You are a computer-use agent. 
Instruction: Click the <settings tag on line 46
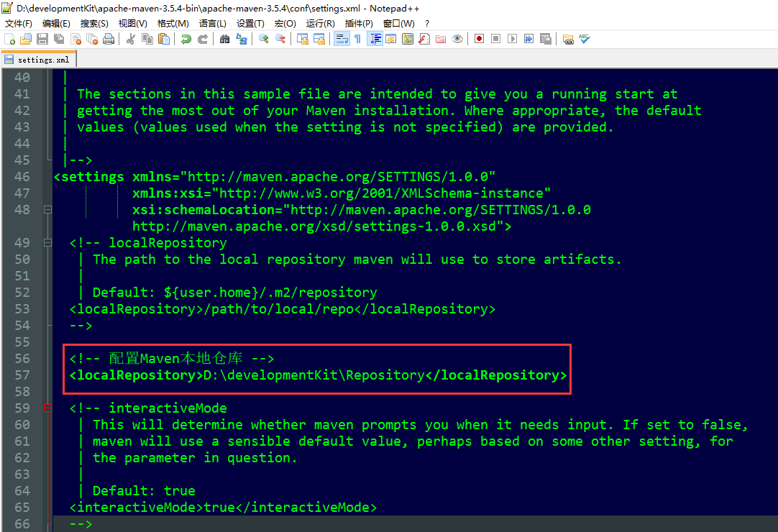pos(89,177)
